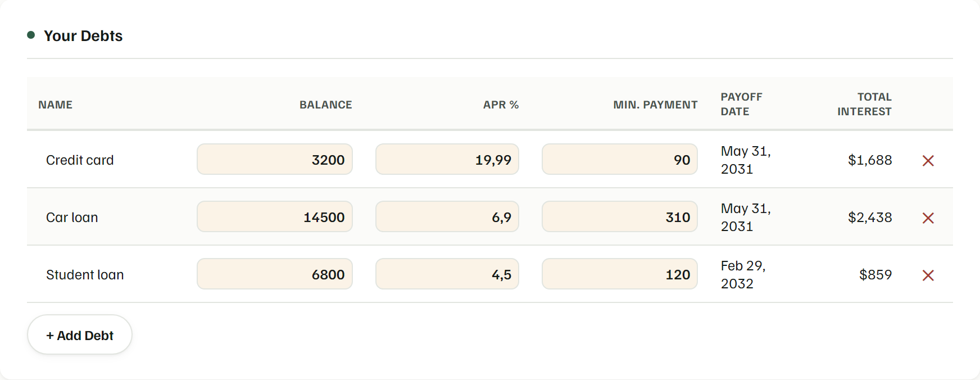
Task: Click the PAYOFF DATE column header
Action: click(742, 104)
